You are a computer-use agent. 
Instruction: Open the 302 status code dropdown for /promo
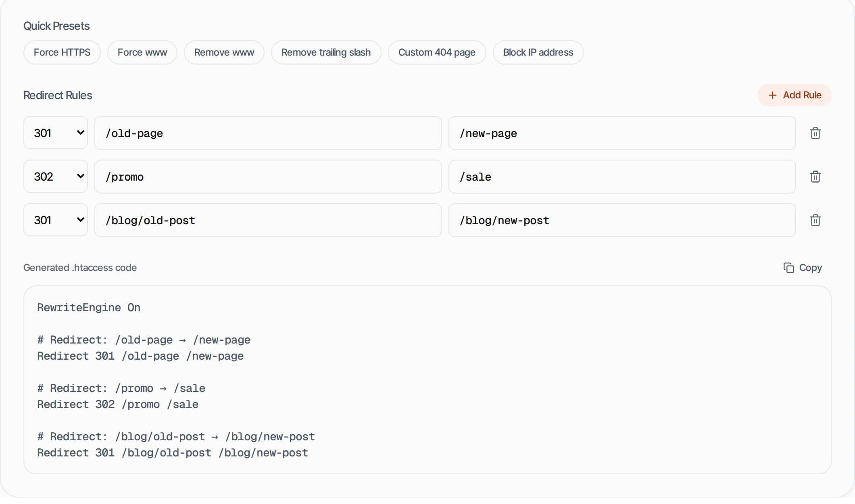[x=56, y=177]
